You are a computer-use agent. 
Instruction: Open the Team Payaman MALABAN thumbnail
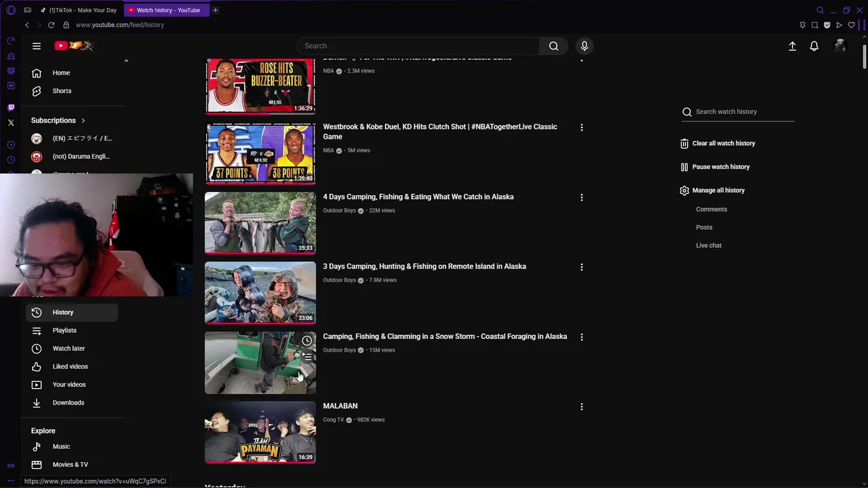click(x=260, y=432)
